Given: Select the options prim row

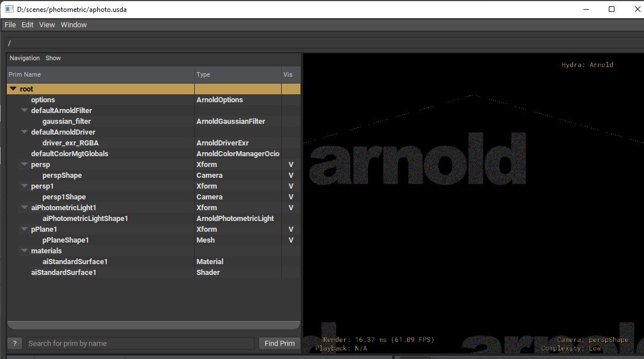Looking at the screenshot, I should [x=153, y=100].
